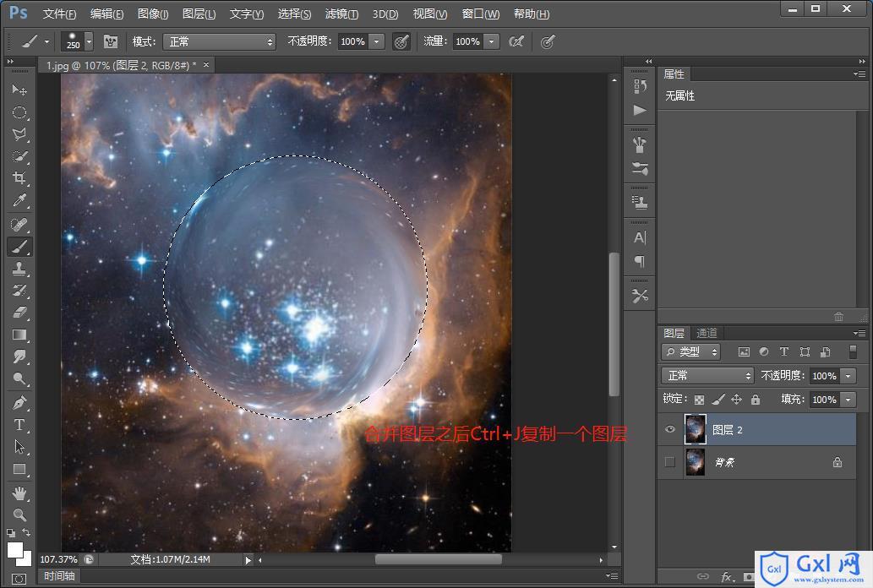Select the Gradient tool
The height and width of the screenshot is (588, 873).
pos(19,335)
